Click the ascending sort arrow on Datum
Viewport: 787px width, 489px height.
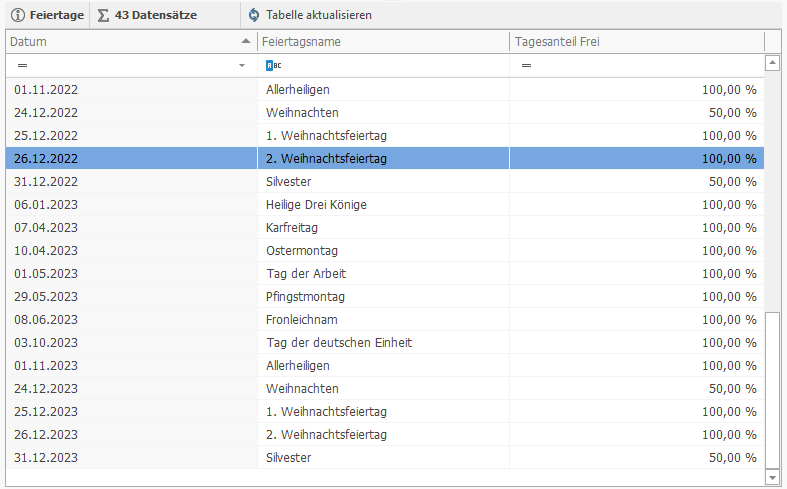coord(245,41)
